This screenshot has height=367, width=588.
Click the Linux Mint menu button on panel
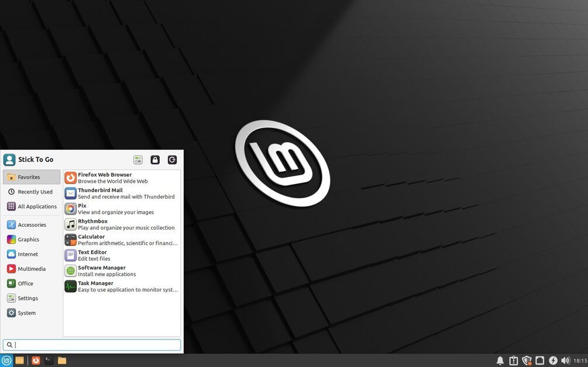coord(6,360)
